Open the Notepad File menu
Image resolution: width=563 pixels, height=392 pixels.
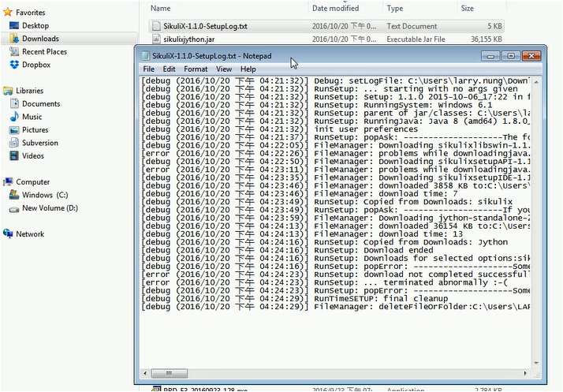(149, 69)
